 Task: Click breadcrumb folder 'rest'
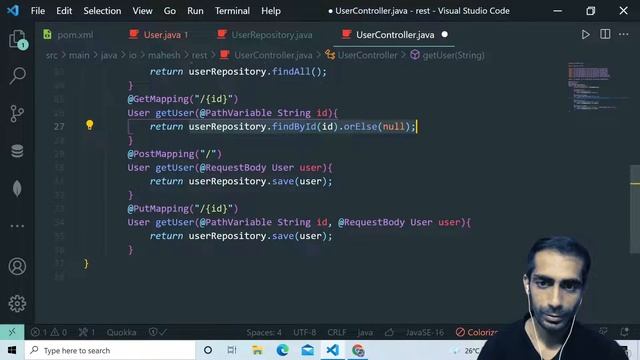coord(199,55)
